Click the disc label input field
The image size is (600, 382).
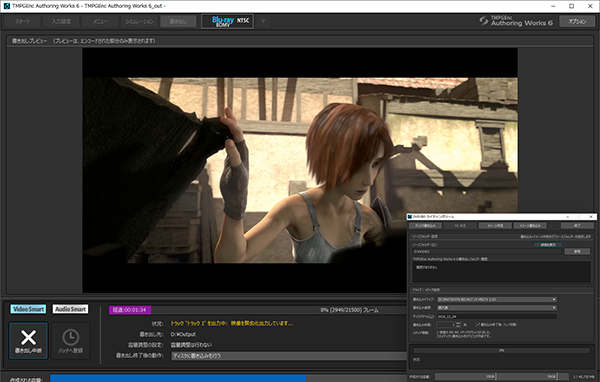(497, 317)
